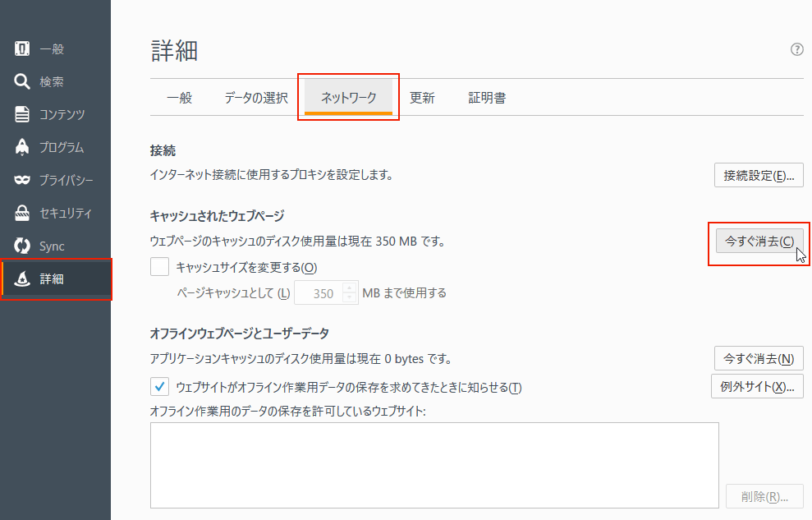
Task: Decrease page cache size with down arrow
Action: click(x=349, y=297)
